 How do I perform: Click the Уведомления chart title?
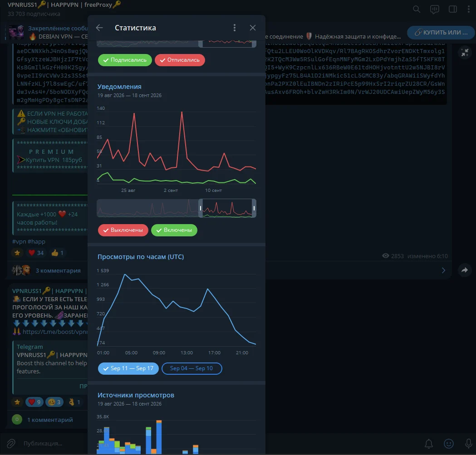pos(119,87)
